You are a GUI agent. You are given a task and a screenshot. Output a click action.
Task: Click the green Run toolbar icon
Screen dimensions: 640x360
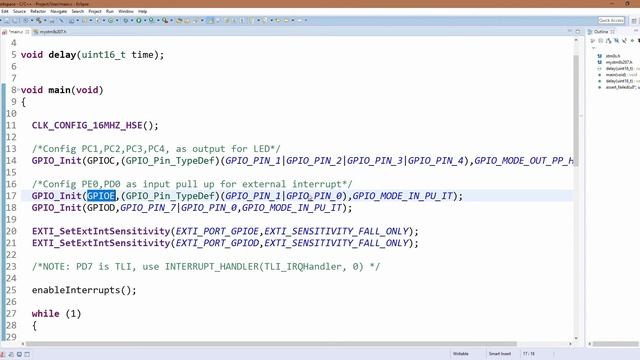point(139,20)
